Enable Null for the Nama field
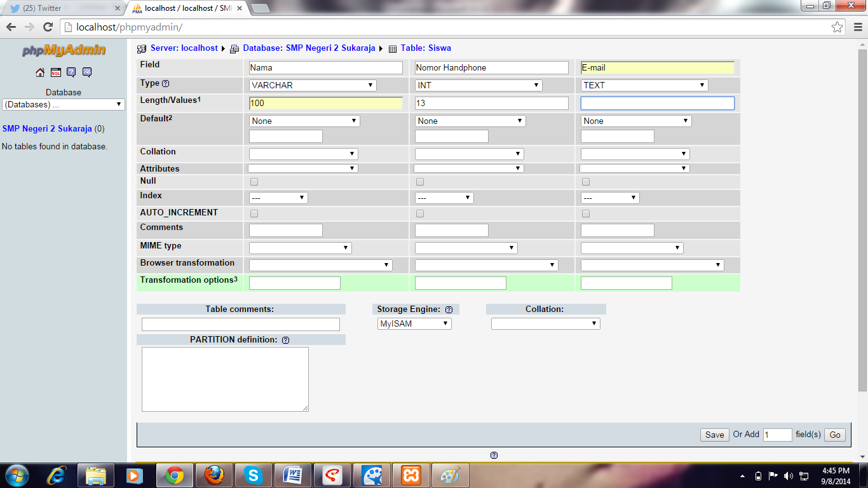 (x=254, y=181)
